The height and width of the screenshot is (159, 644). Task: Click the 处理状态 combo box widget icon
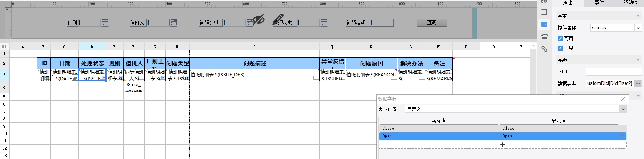point(324,23)
